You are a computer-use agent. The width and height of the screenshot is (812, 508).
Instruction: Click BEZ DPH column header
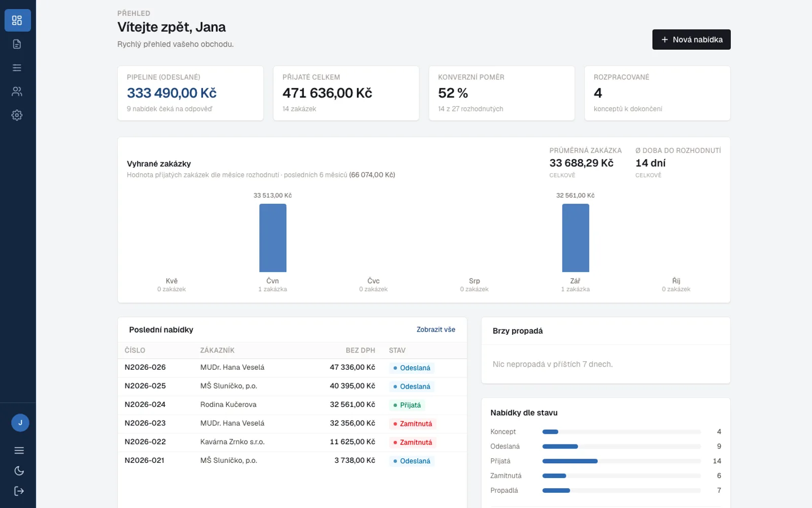(360, 351)
